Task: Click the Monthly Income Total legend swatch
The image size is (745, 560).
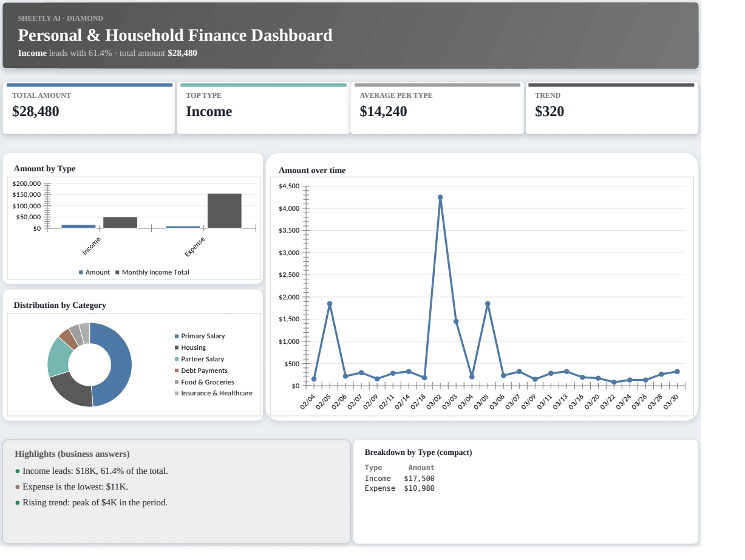Action: tap(117, 273)
